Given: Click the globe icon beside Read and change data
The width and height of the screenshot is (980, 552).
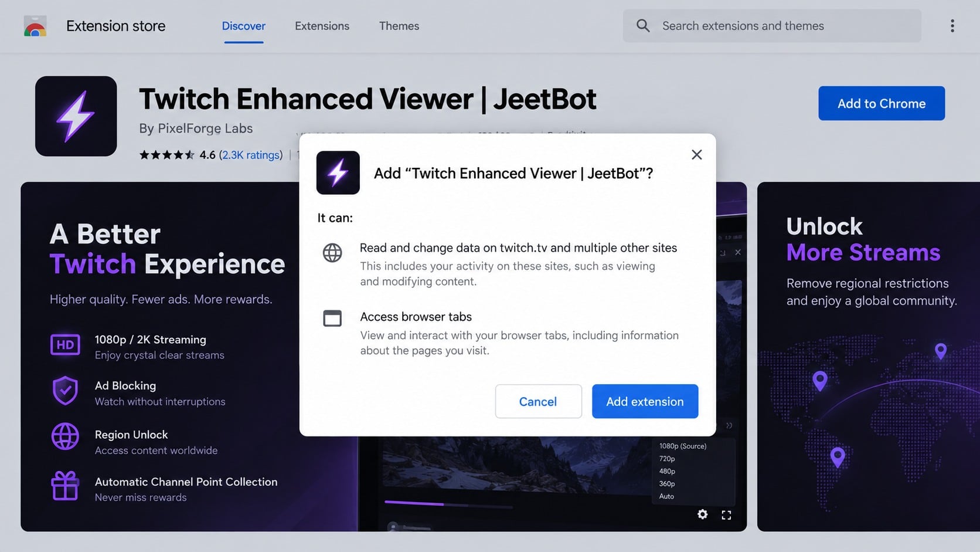Looking at the screenshot, I should click(332, 253).
